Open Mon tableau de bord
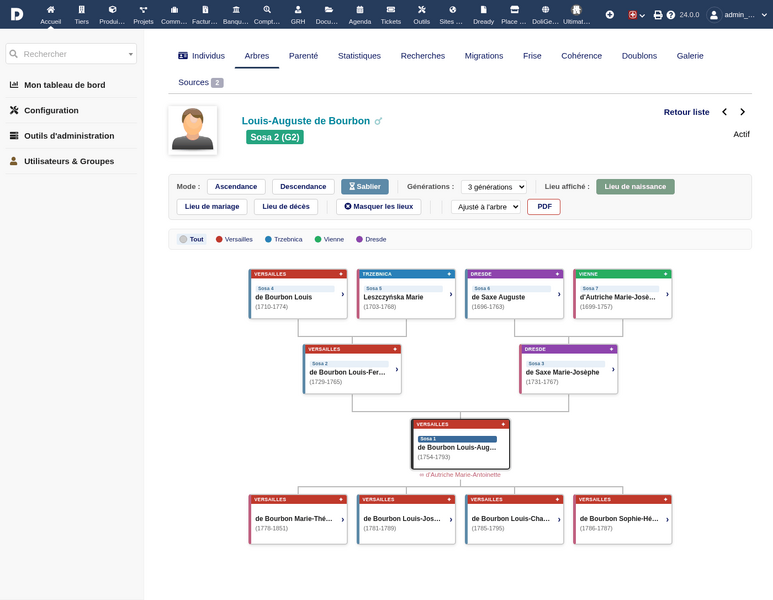773x600 pixels. [65, 85]
